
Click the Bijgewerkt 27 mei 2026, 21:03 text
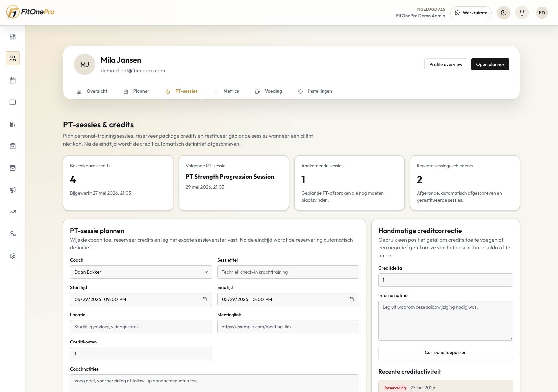(101, 193)
